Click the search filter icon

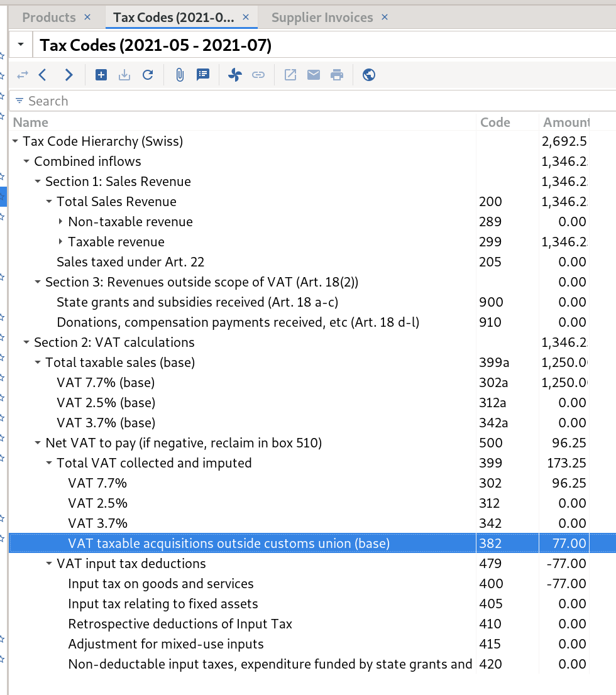pos(19,101)
